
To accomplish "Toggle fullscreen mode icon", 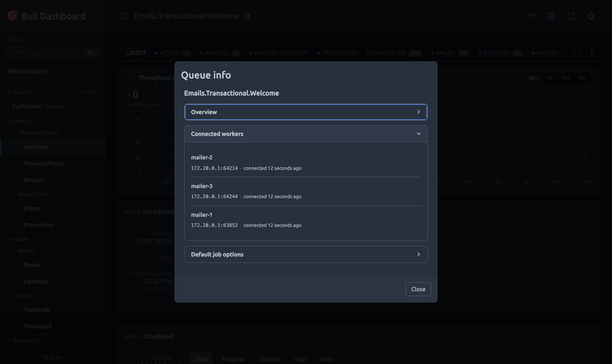I will coord(571,16).
